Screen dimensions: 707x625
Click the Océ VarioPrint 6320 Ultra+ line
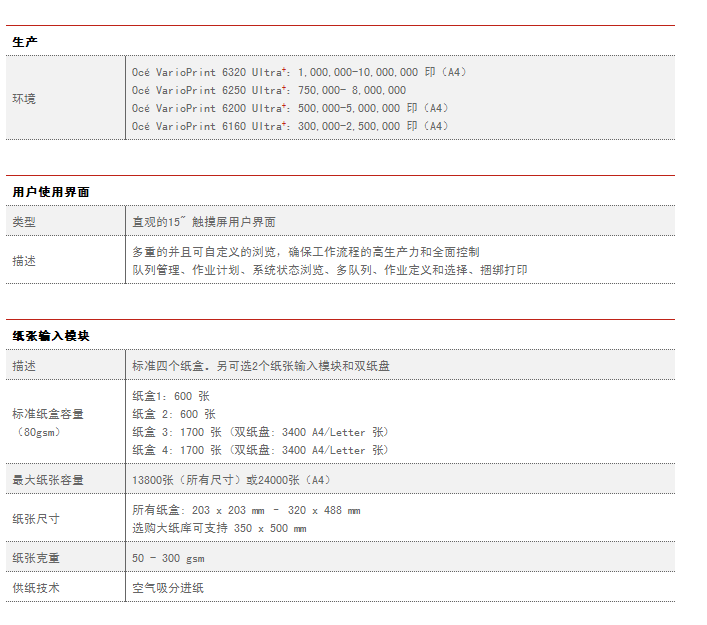pyautogui.click(x=299, y=72)
